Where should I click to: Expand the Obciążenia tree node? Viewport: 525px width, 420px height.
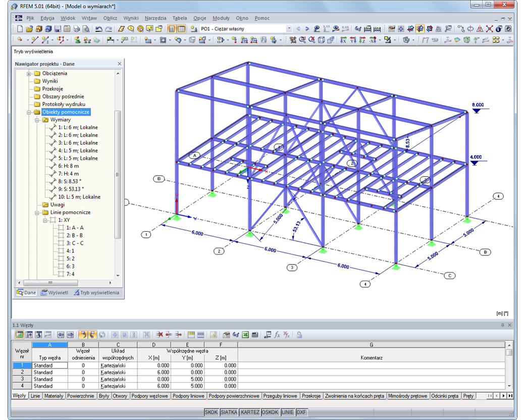pyautogui.click(x=29, y=73)
